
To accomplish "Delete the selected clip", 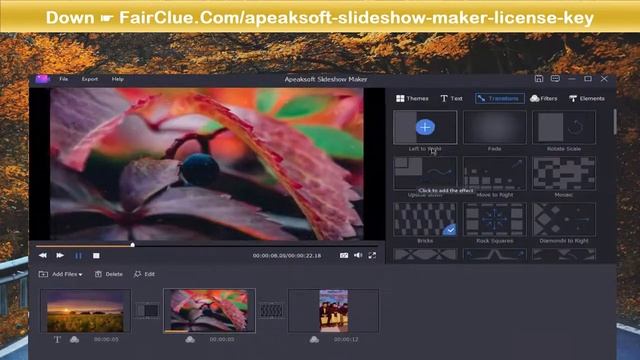I will coord(109,274).
